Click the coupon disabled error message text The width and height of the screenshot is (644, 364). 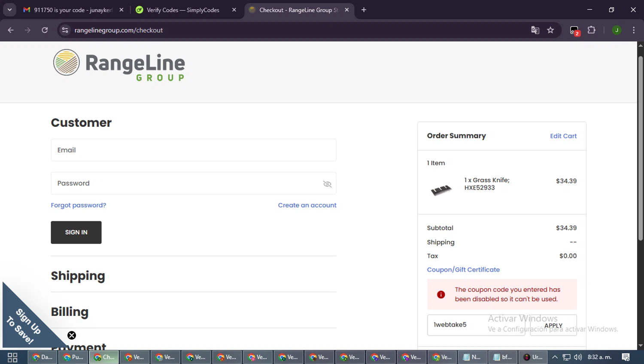tap(507, 294)
